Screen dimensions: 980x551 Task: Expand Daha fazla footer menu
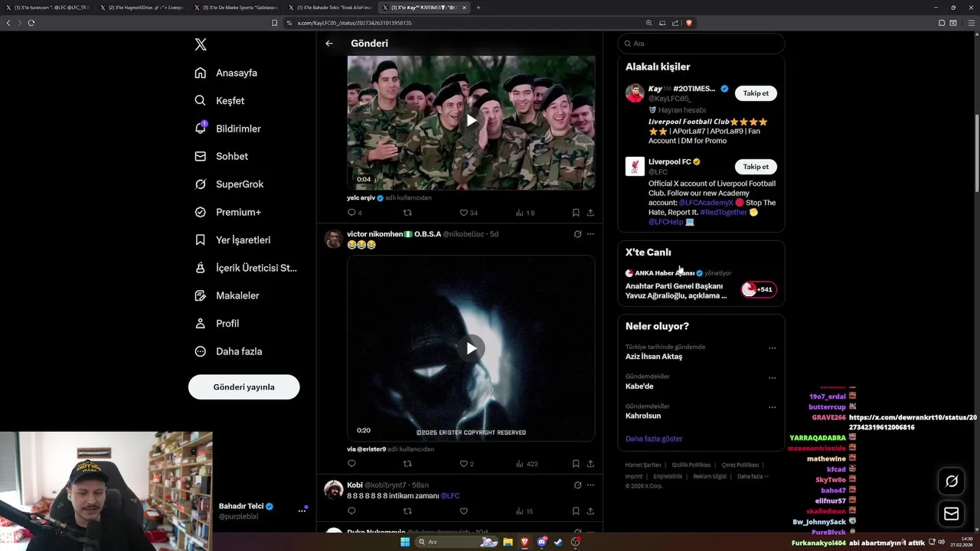pos(753,476)
